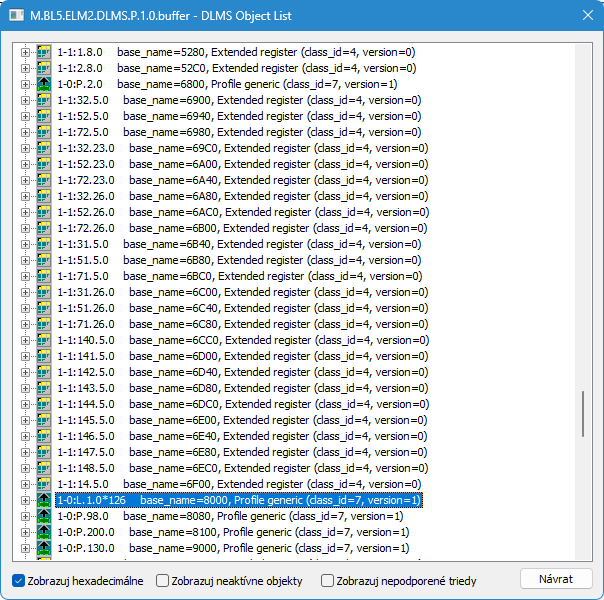Click the profile icon of 1-0:L.1.0*126
The height and width of the screenshot is (600, 604).
[44, 500]
